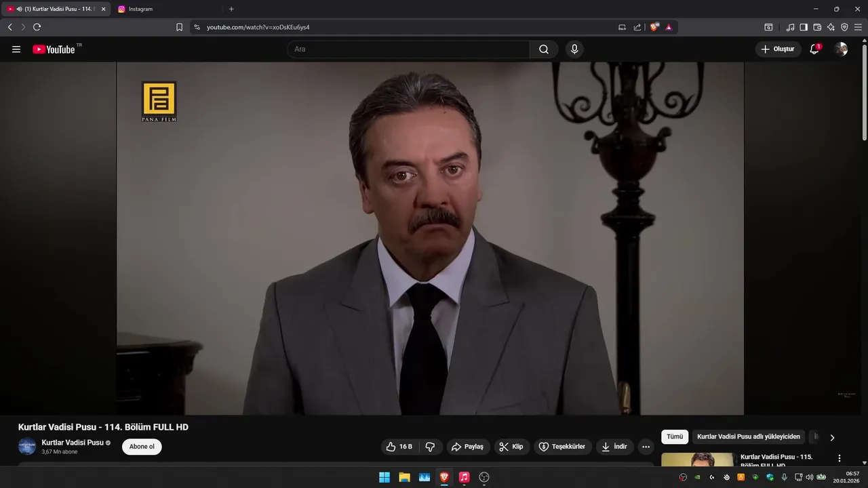Click the video title text
This screenshot has width=868, height=488.
point(103,427)
